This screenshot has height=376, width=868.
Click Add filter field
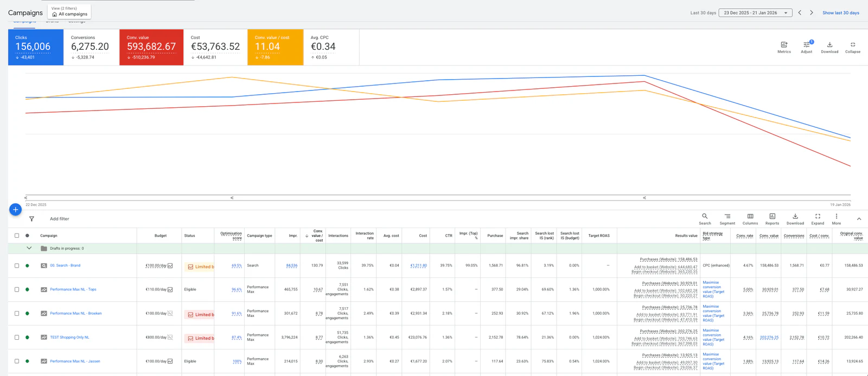click(x=60, y=219)
